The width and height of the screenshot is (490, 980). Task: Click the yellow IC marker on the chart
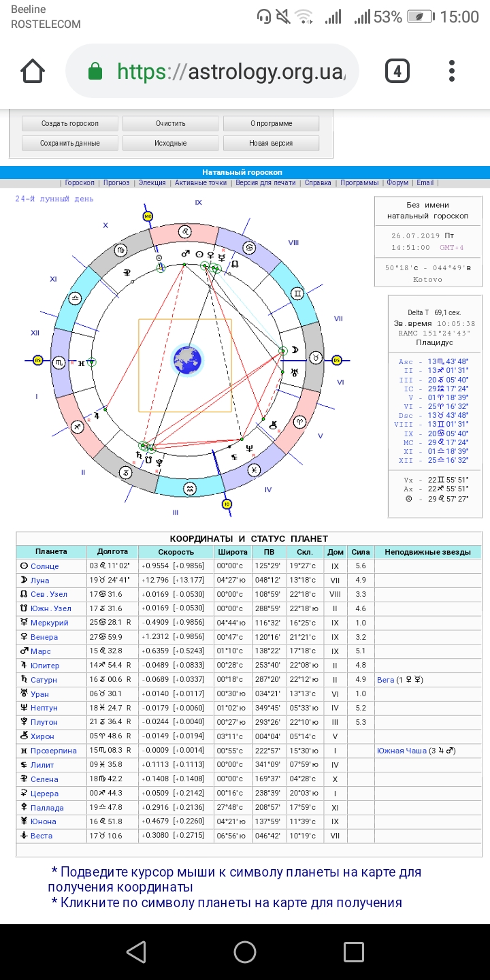(x=227, y=504)
